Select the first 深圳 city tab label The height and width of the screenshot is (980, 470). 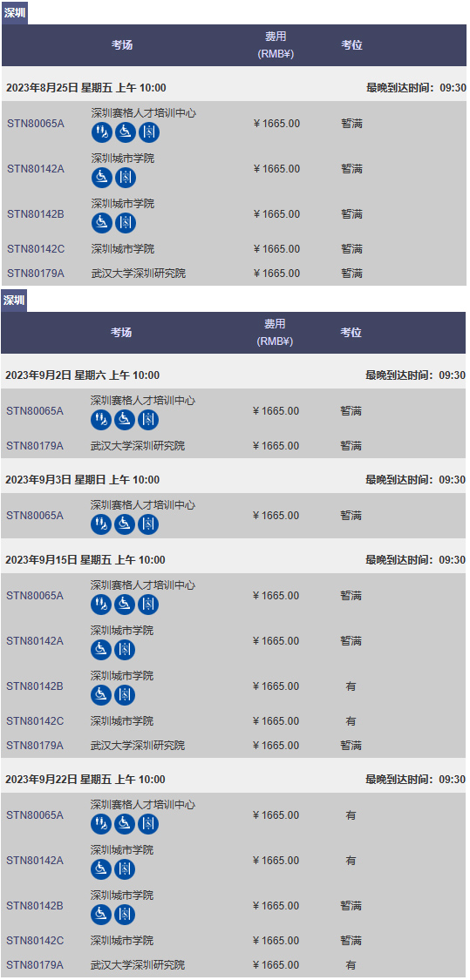15,12
